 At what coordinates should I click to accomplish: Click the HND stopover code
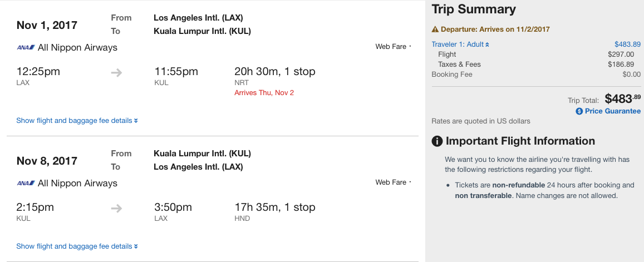tap(242, 219)
